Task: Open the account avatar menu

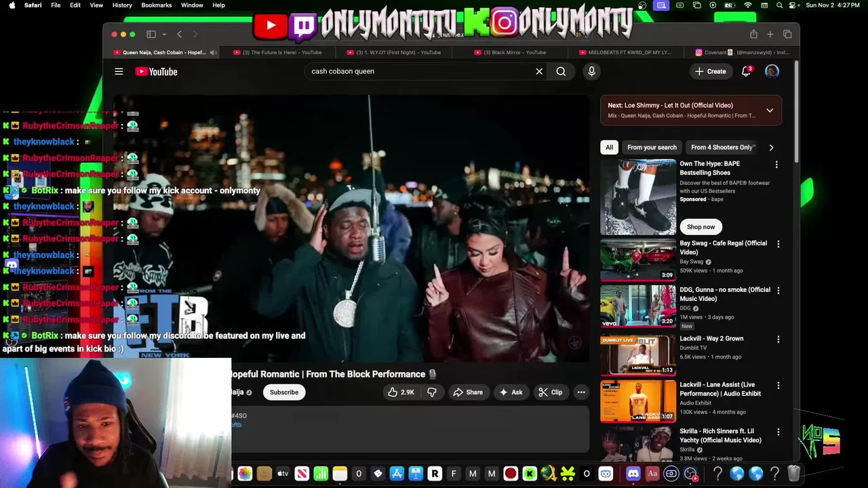Action: 772,71
